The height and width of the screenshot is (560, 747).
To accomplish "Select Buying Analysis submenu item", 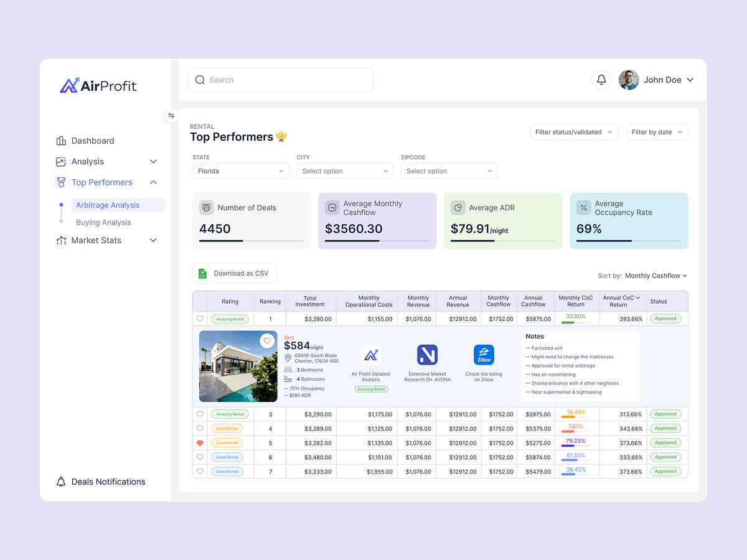I will [x=103, y=222].
